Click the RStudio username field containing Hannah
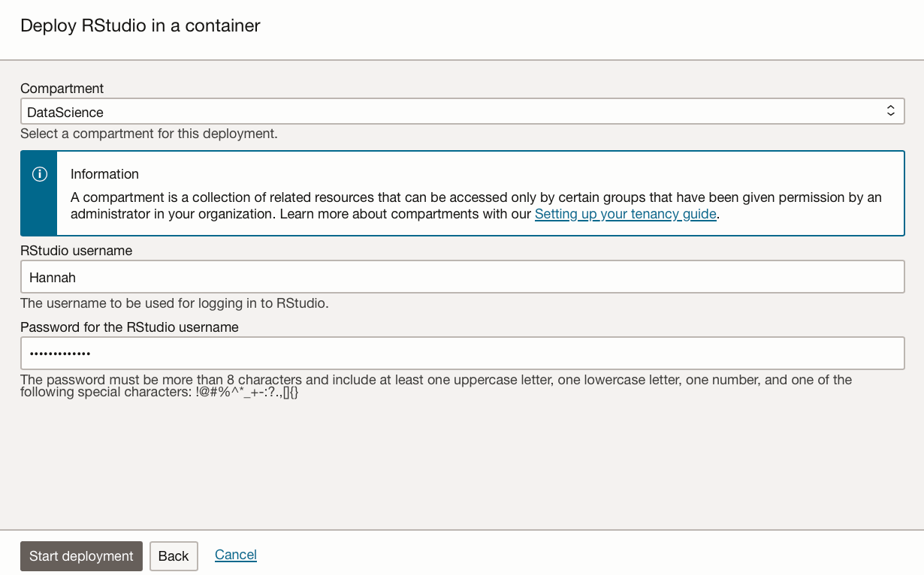 click(x=462, y=277)
